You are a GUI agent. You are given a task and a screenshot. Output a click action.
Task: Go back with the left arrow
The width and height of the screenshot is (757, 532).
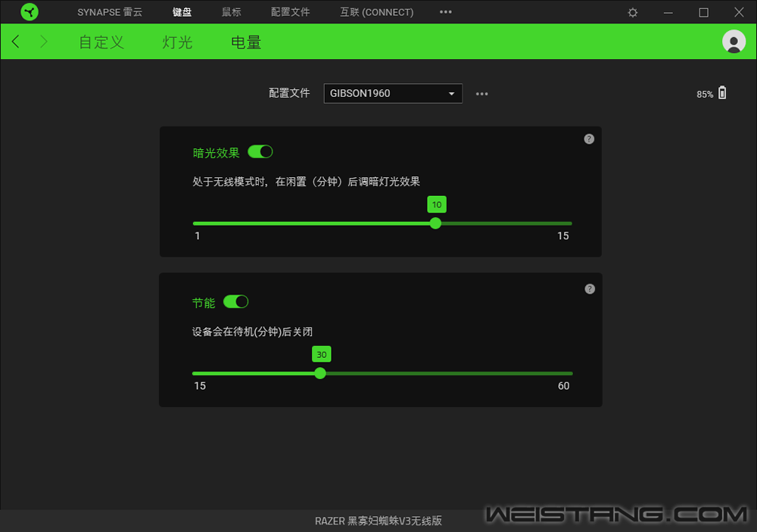[x=15, y=42]
